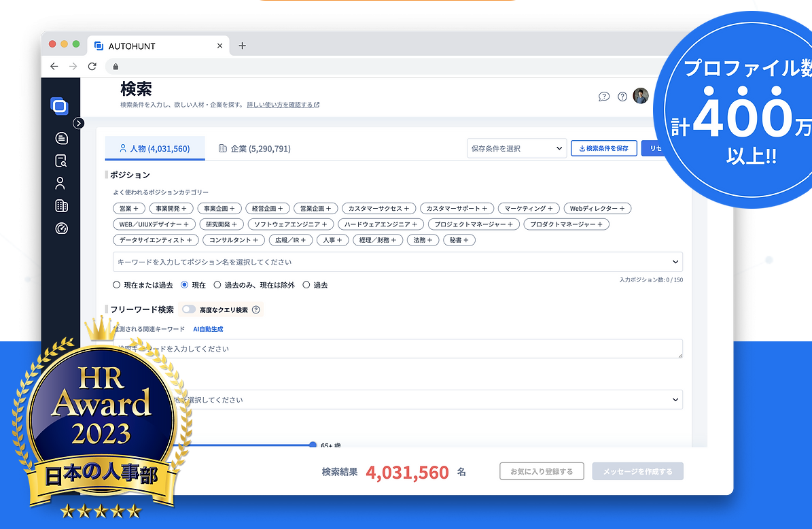Click the 検索条件を保存 button

tap(603, 148)
